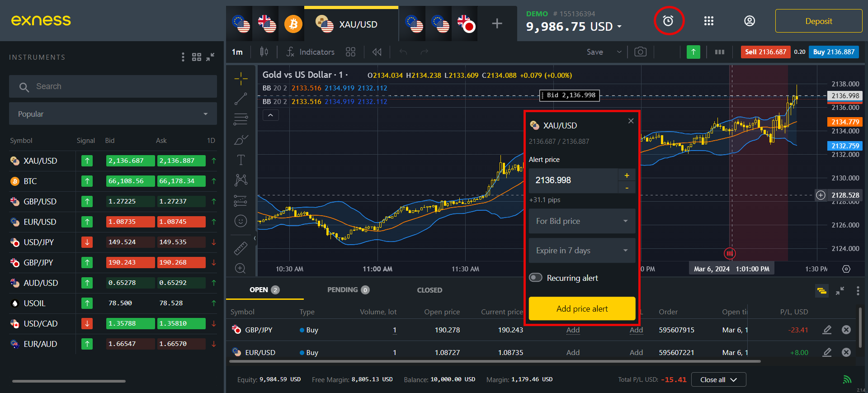This screenshot has height=393, width=868.
Task: Select the ruler measure tool
Action: pos(241,248)
